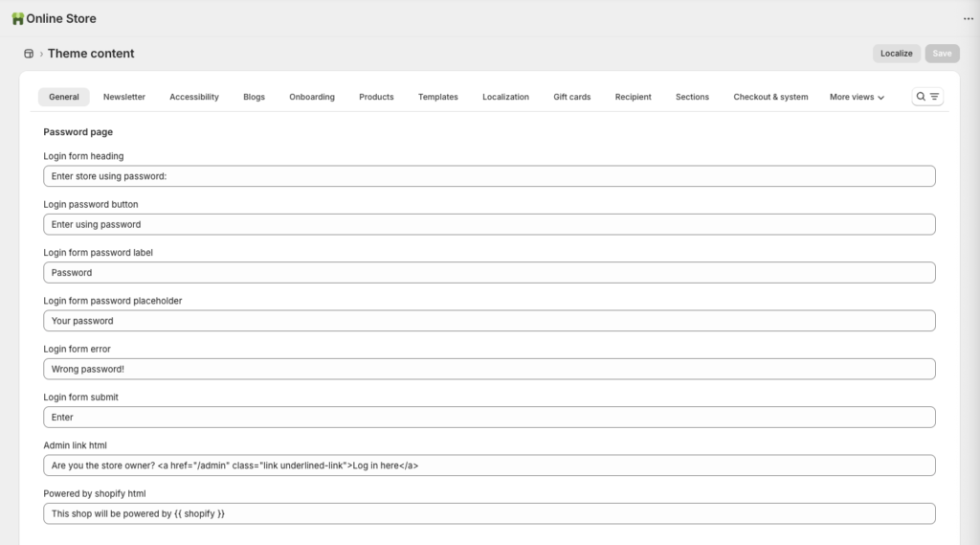Select the Templates tab
980x545 pixels.
pyautogui.click(x=438, y=97)
